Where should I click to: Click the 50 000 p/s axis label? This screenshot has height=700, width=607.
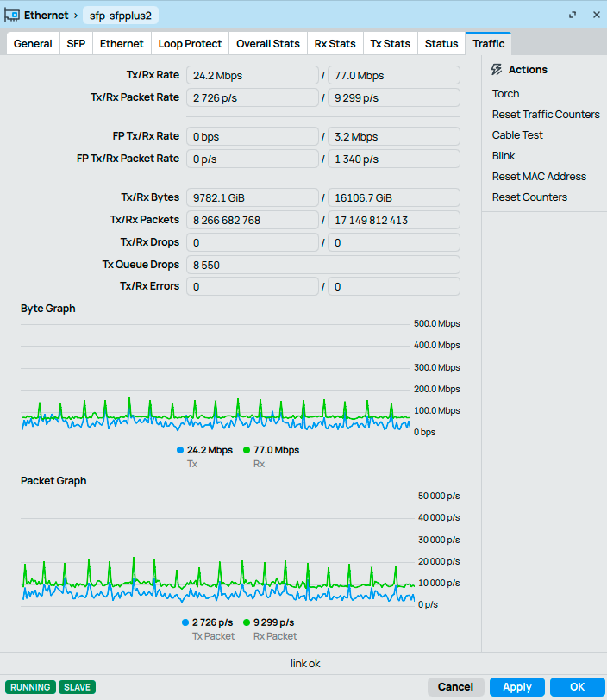pyautogui.click(x=439, y=496)
